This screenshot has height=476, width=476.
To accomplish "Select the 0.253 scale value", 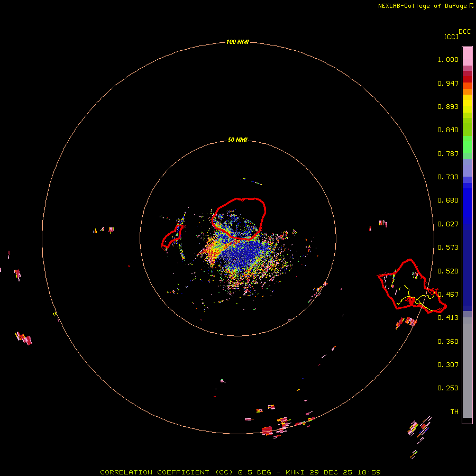I will point(448,388).
